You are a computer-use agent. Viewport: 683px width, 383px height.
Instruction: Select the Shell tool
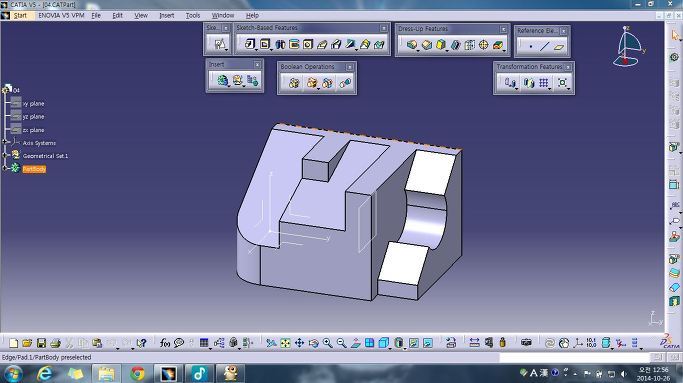[x=455, y=44]
